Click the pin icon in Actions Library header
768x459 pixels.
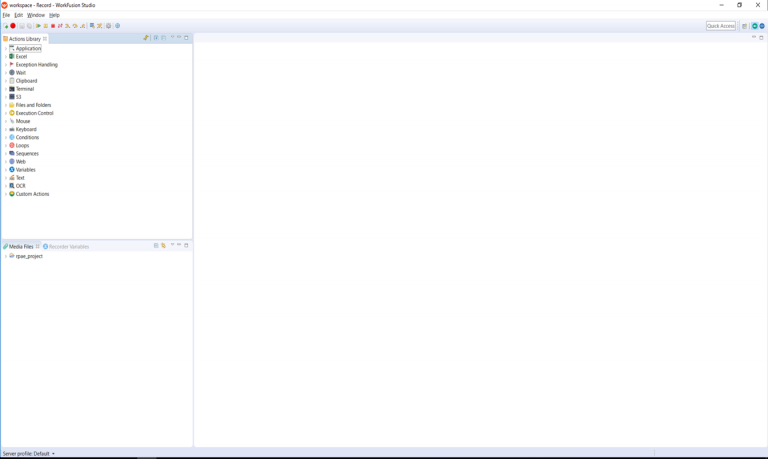pyautogui.click(x=146, y=38)
